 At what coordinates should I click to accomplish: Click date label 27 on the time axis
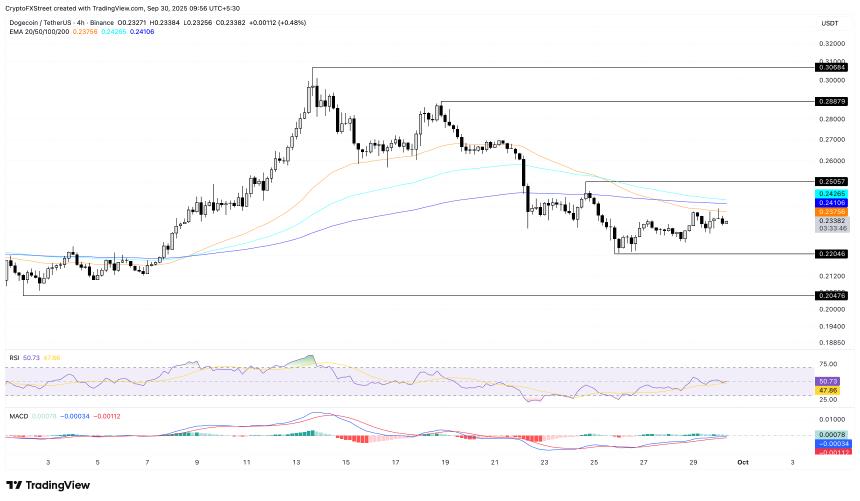point(643,463)
